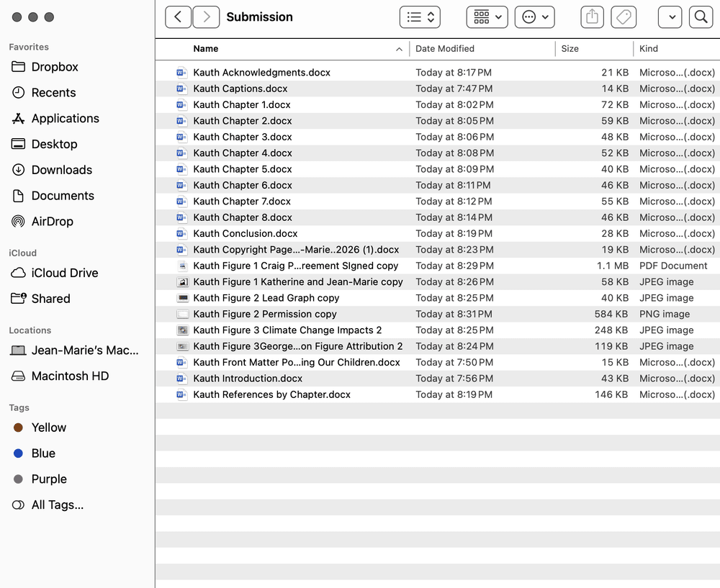Click Word icon of Kauth Chapter 8.docx
Screen dimensions: 720x588
tap(182, 217)
